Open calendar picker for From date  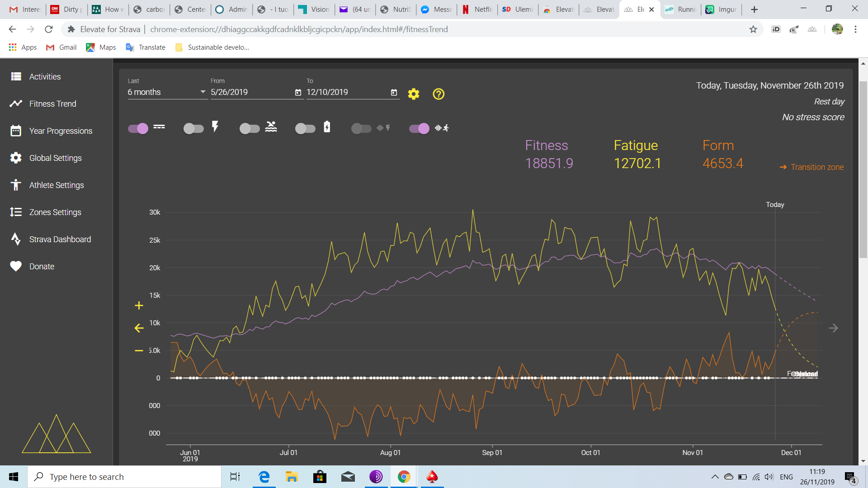[x=298, y=92]
